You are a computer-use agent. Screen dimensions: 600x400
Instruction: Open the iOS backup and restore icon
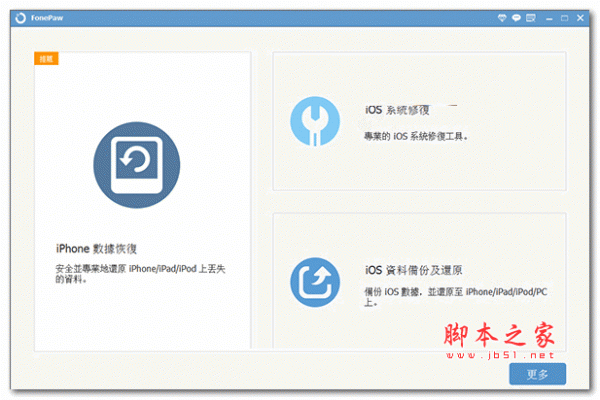click(x=315, y=282)
